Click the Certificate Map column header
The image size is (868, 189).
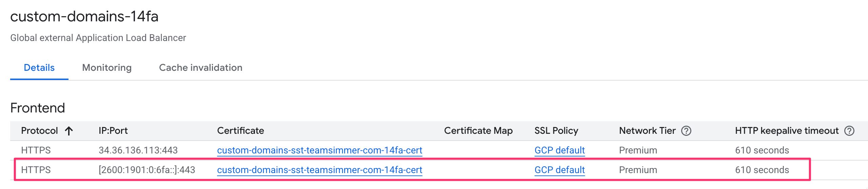[478, 131]
